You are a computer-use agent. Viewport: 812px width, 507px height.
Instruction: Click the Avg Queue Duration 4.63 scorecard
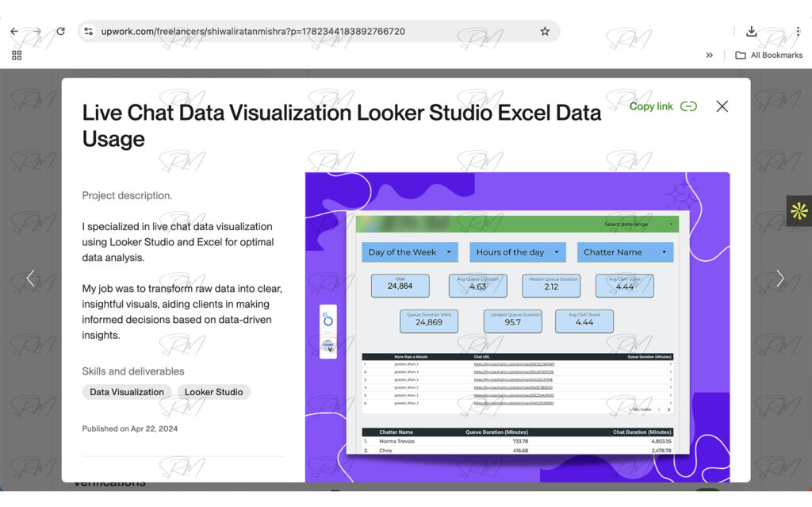(x=478, y=286)
